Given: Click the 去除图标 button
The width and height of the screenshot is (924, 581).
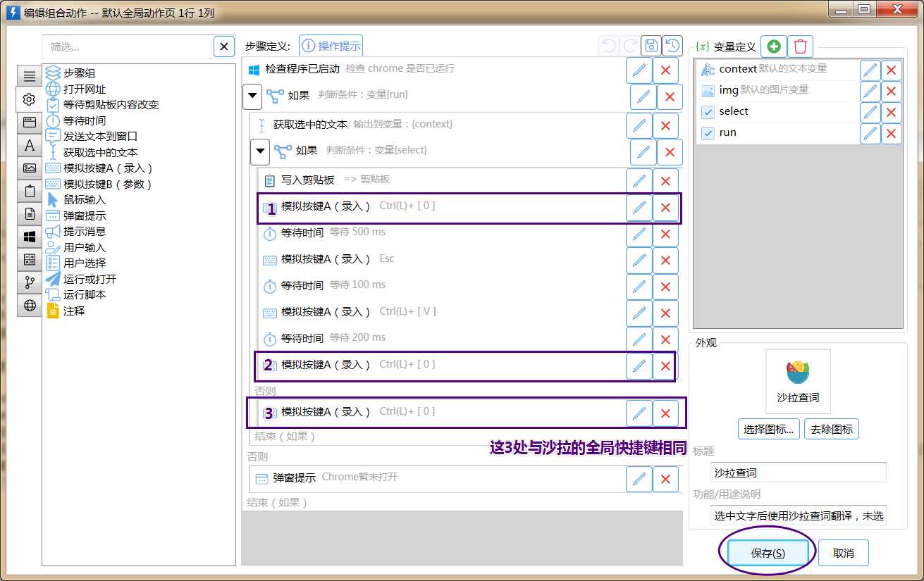Looking at the screenshot, I should [832, 429].
